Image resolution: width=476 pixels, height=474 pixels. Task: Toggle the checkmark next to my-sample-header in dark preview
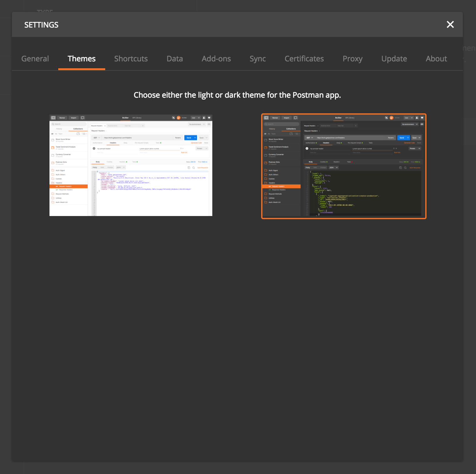(307, 148)
